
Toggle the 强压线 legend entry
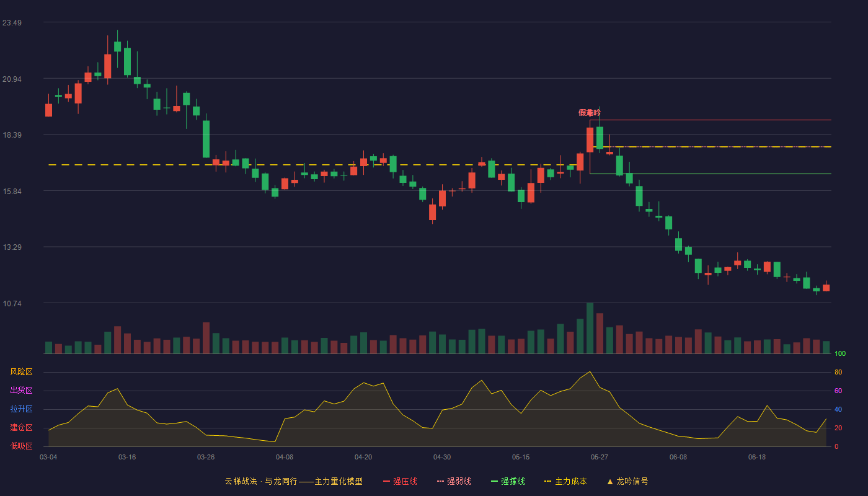coord(400,481)
